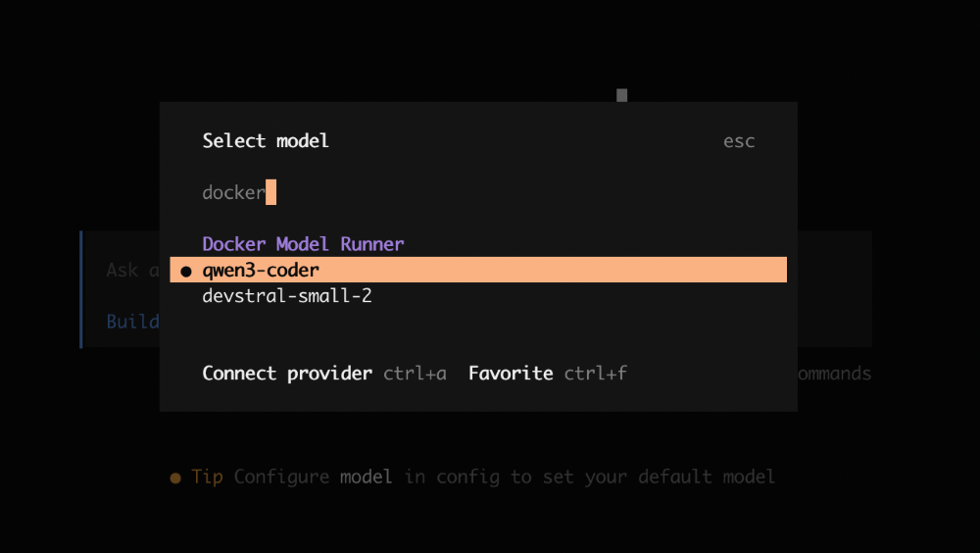Choose the devstral-small-2 model
This screenshot has height=553, width=980.
(287, 295)
